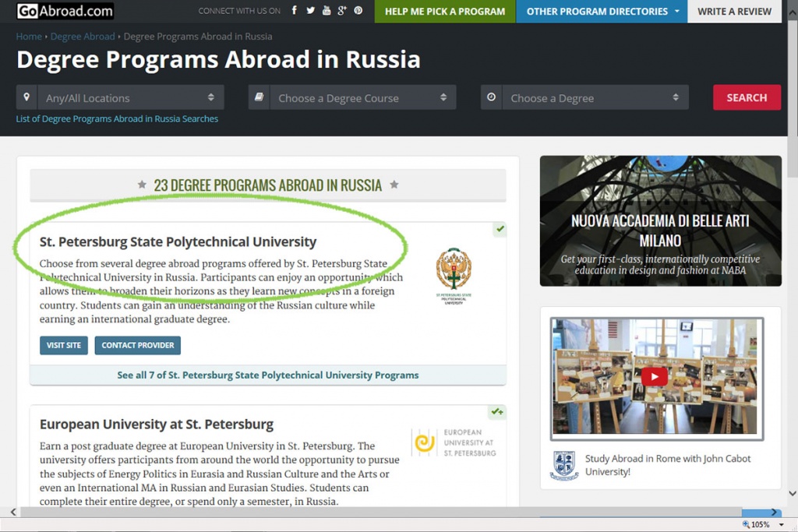Go to Home breadcrumb
The width and height of the screenshot is (798, 532).
click(29, 37)
